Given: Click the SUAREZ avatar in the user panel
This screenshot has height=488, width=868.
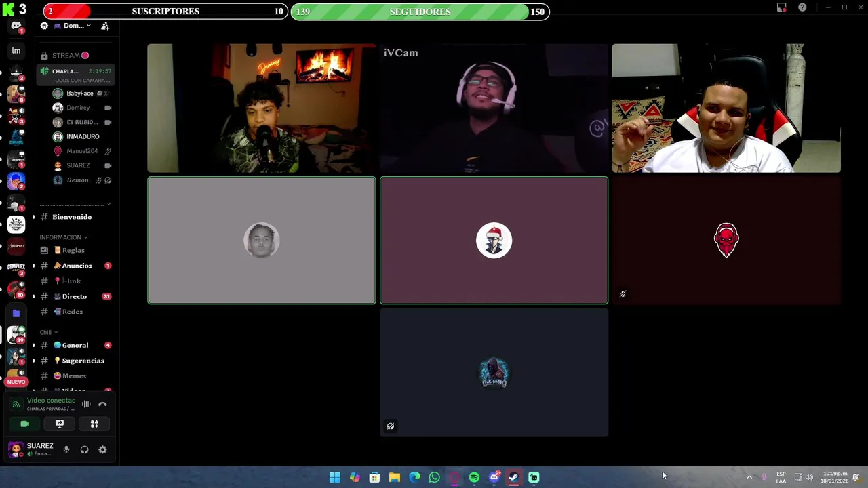Looking at the screenshot, I should (x=16, y=449).
